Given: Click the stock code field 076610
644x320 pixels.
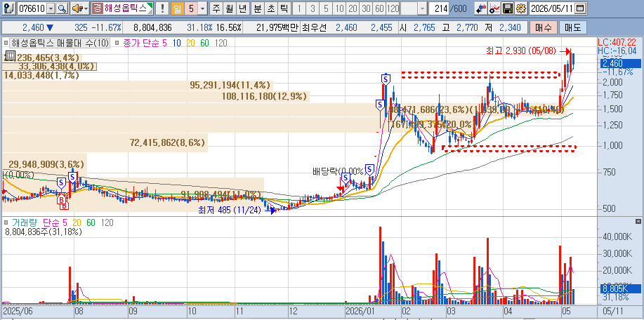Looking at the screenshot, I should coord(32,8).
